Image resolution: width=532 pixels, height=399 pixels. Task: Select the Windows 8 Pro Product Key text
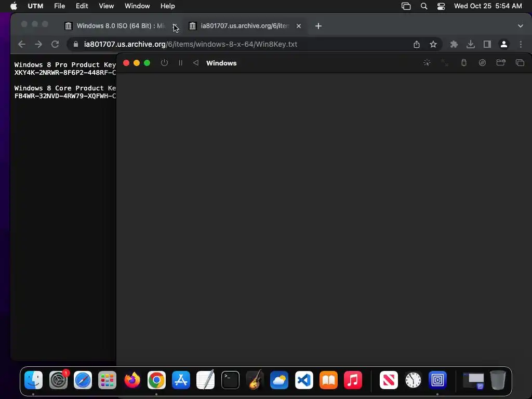coord(65,64)
